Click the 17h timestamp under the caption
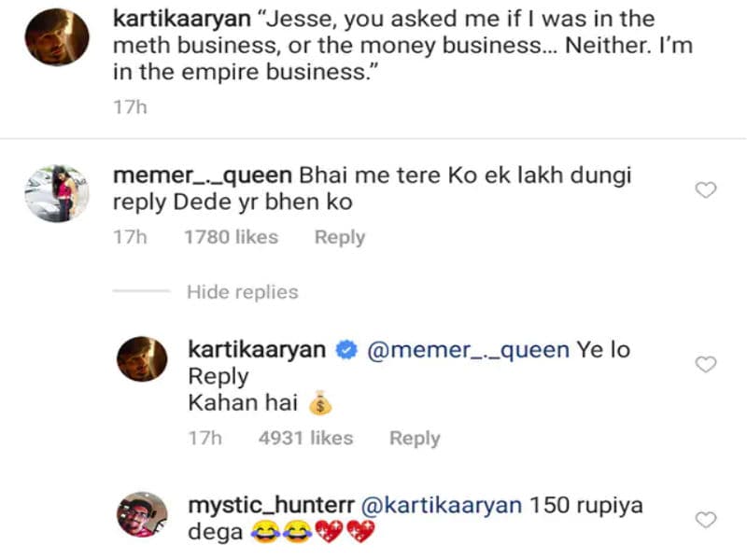Screen dimensions: 747x560 point(130,107)
